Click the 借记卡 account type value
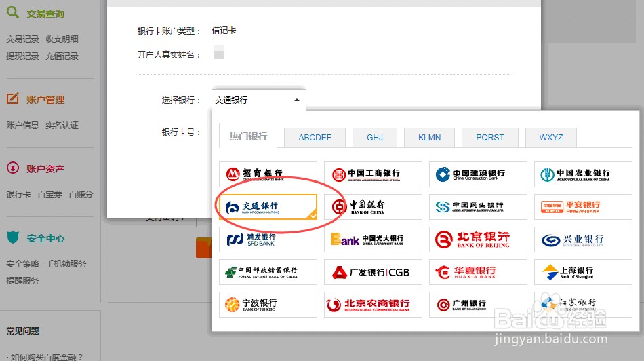 (224, 31)
